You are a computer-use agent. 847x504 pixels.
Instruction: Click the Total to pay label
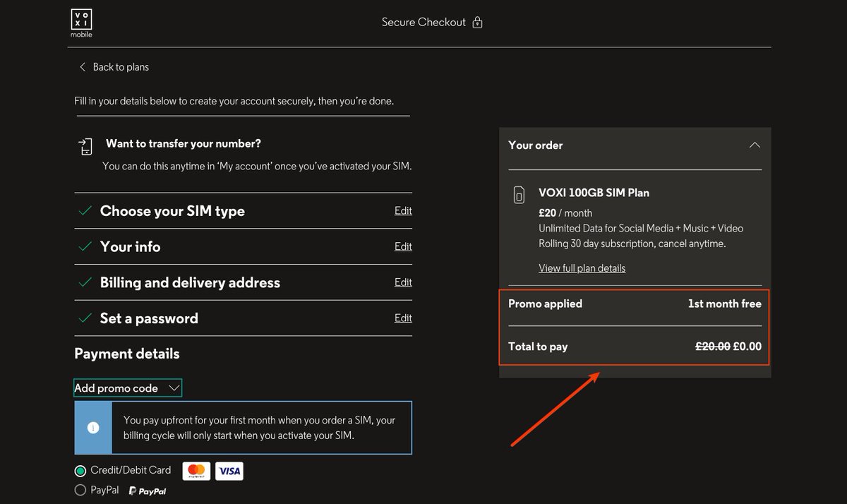pos(538,347)
